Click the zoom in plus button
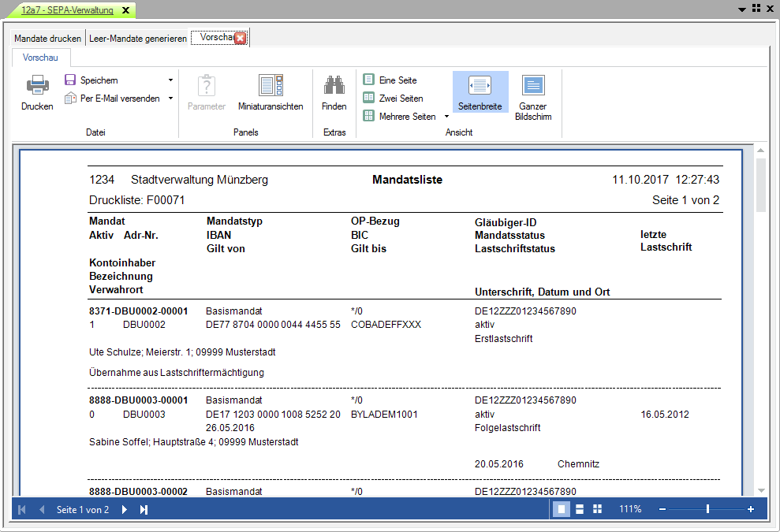780x532 pixels. pos(750,510)
